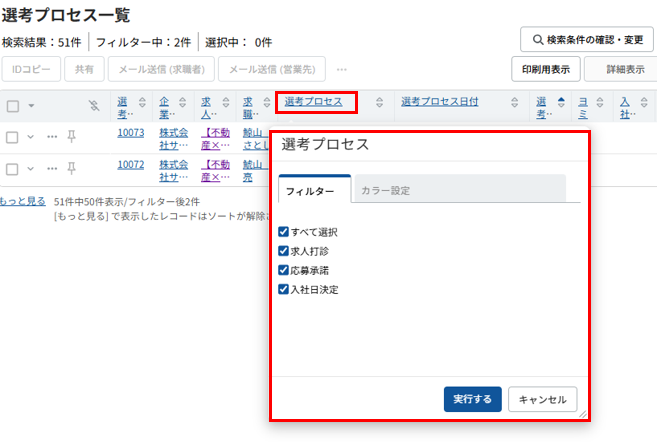Click the 印刷用表示 button
The height and width of the screenshot is (442, 668).
click(x=546, y=70)
